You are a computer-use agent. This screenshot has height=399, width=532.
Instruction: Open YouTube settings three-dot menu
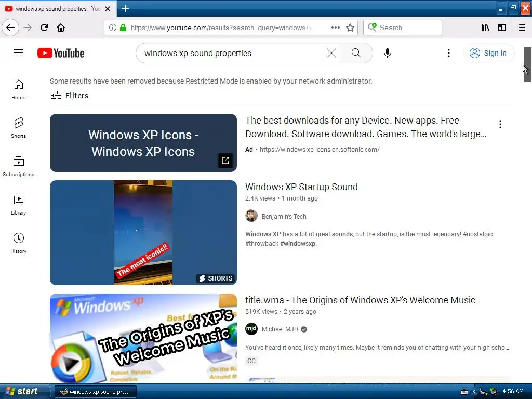point(448,53)
